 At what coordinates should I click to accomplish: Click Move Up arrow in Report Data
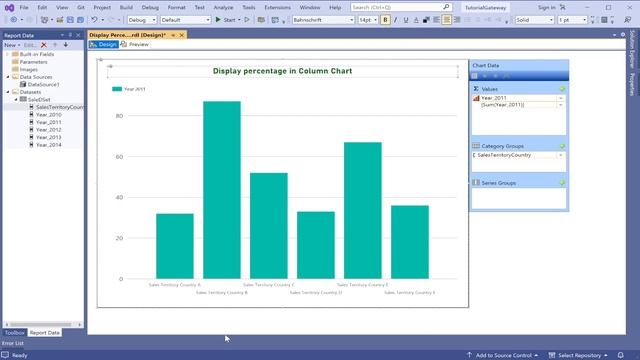(55, 45)
